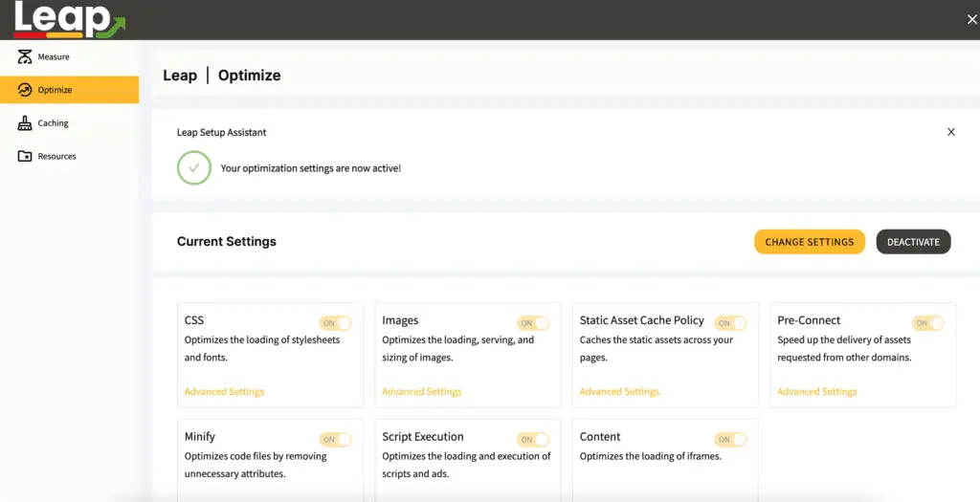Image resolution: width=980 pixels, height=502 pixels.
Task: Click the Content card title
Action: coord(600,436)
